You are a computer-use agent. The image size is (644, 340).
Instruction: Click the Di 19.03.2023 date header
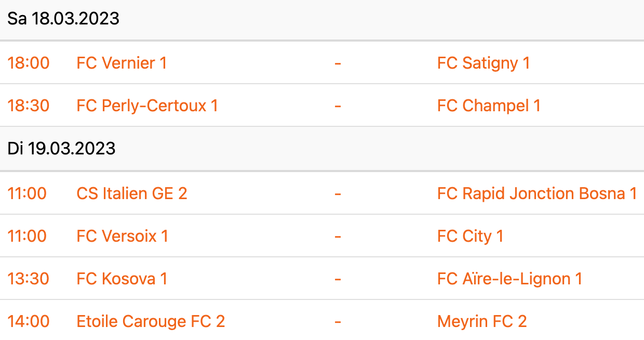pyautogui.click(x=322, y=149)
